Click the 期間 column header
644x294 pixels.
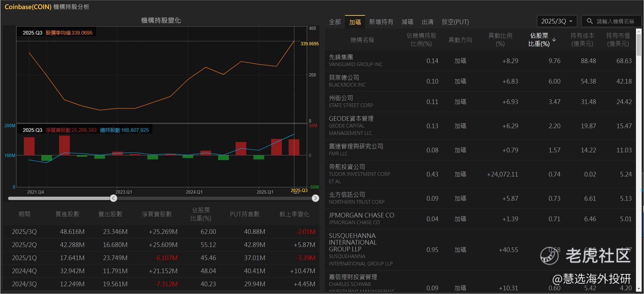pos(24,214)
